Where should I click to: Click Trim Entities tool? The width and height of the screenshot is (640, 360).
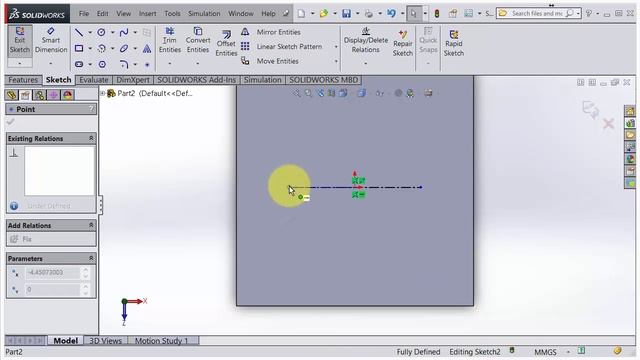[170, 40]
